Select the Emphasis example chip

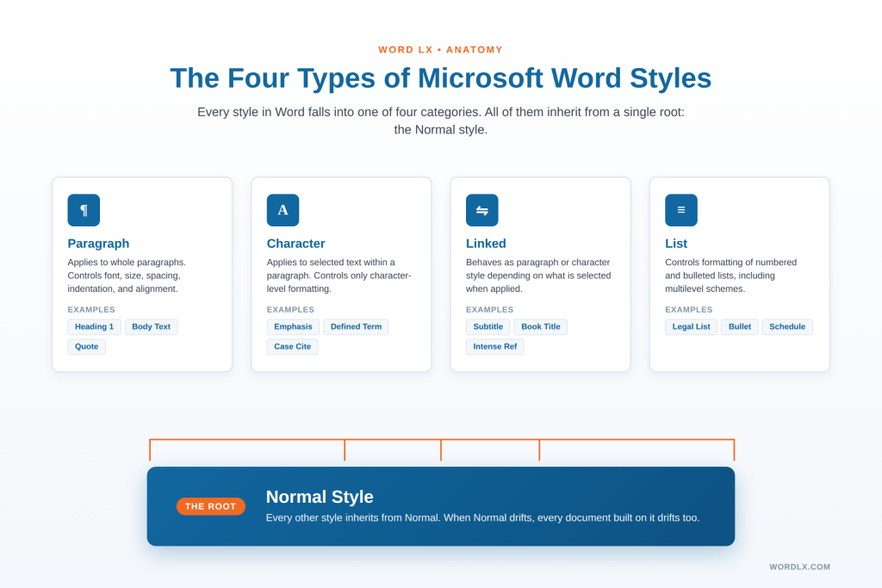pyautogui.click(x=293, y=326)
